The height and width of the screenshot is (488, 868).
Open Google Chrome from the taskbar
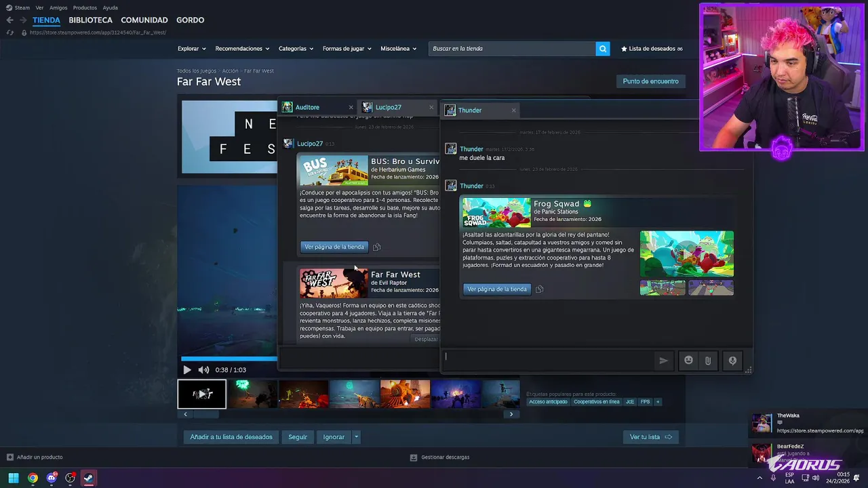33,478
